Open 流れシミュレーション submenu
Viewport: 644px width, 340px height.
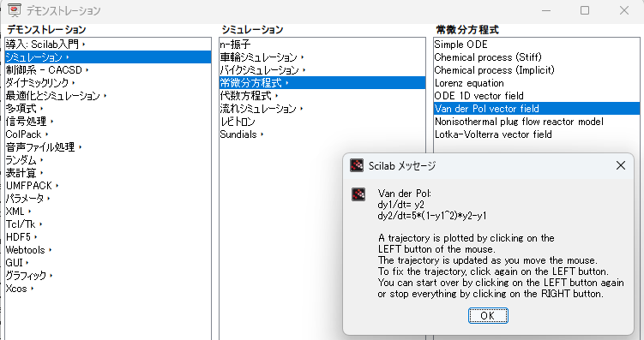click(322, 109)
